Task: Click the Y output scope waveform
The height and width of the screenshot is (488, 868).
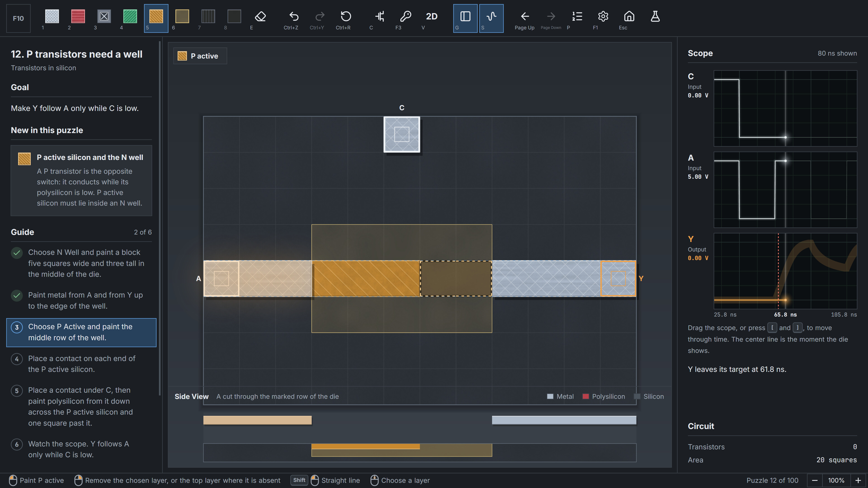Action: coord(785,271)
